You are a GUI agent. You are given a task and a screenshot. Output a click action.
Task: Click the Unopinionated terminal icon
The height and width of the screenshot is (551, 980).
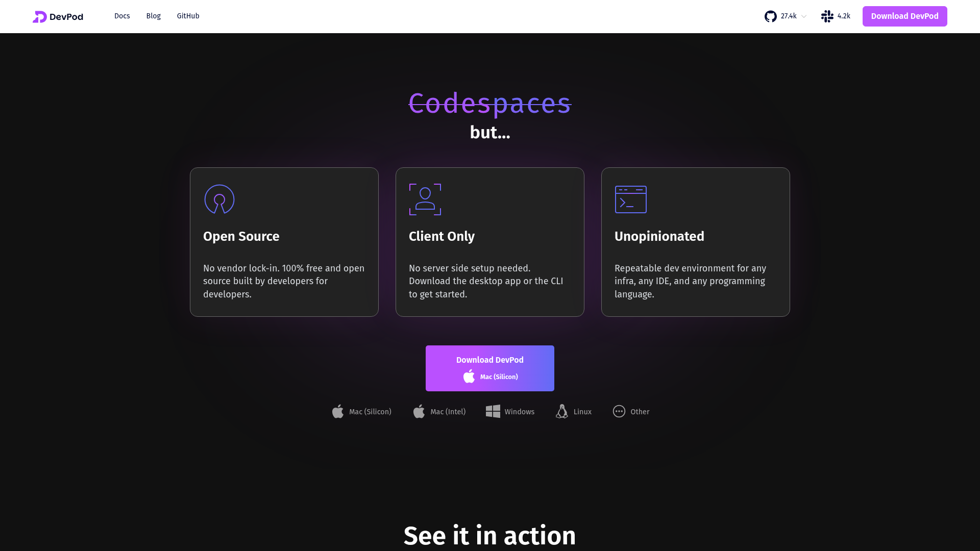tap(630, 199)
